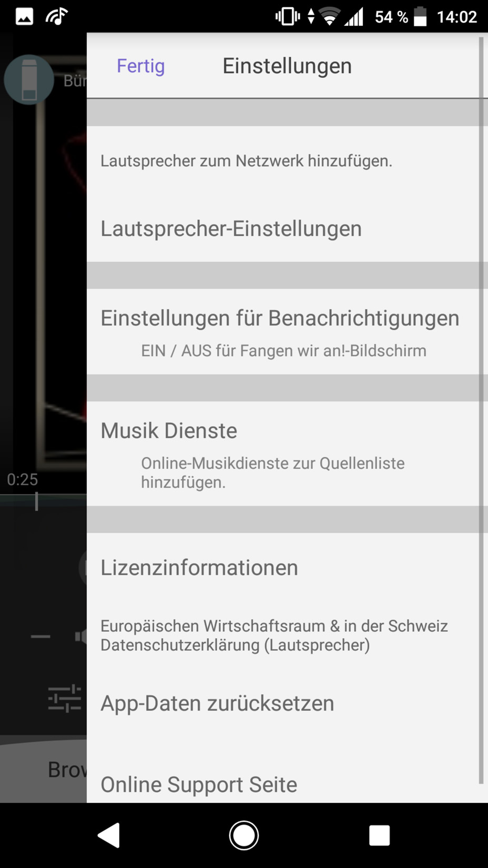The image size is (488, 868).
Task: Select App-Daten zurücksetzen
Action: tap(283, 703)
